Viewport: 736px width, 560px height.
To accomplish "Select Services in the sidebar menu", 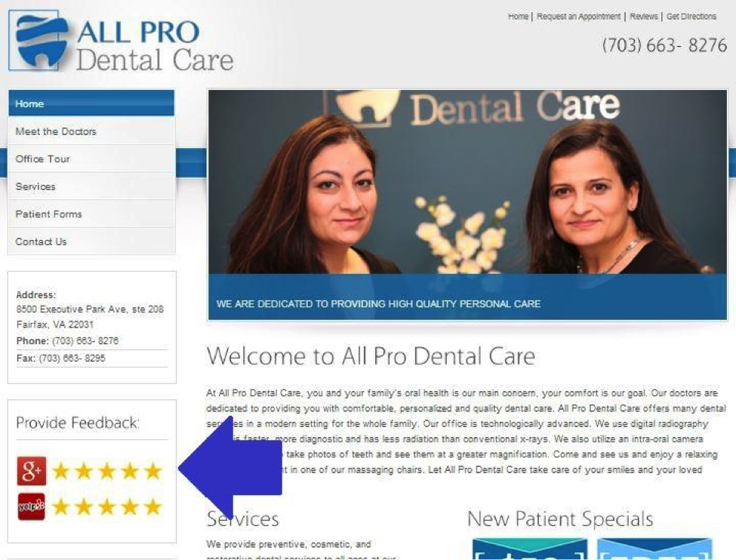I will click(x=91, y=186).
